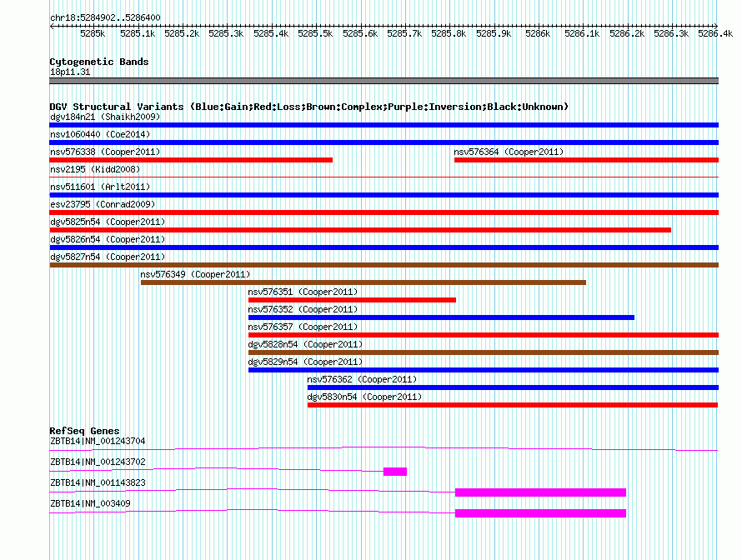Screen dimensions: 742x560
Task: Click the 18p11.31 cytogenetic band bar
Action: pyautogui.click(x=384, y=81)
